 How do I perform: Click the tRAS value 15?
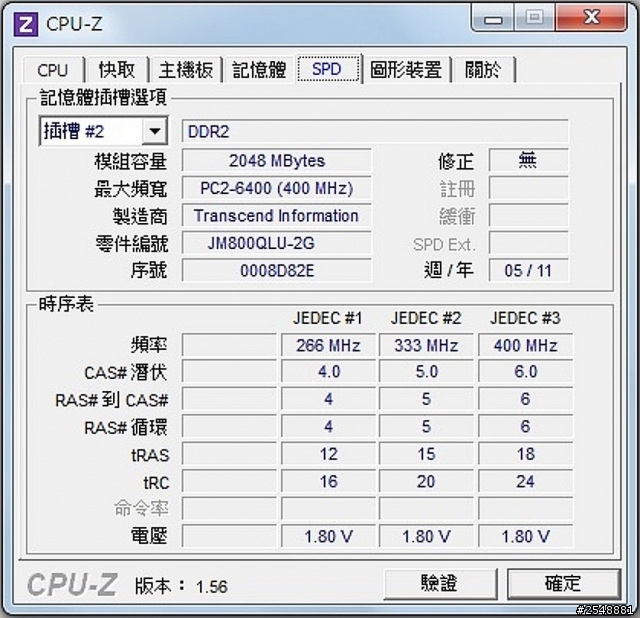pyautogui.click(x=427, y=454)
